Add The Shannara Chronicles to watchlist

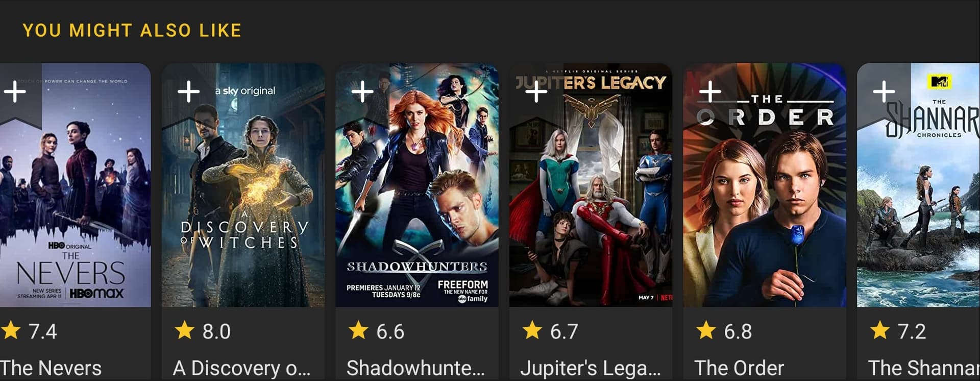[884, 92]
